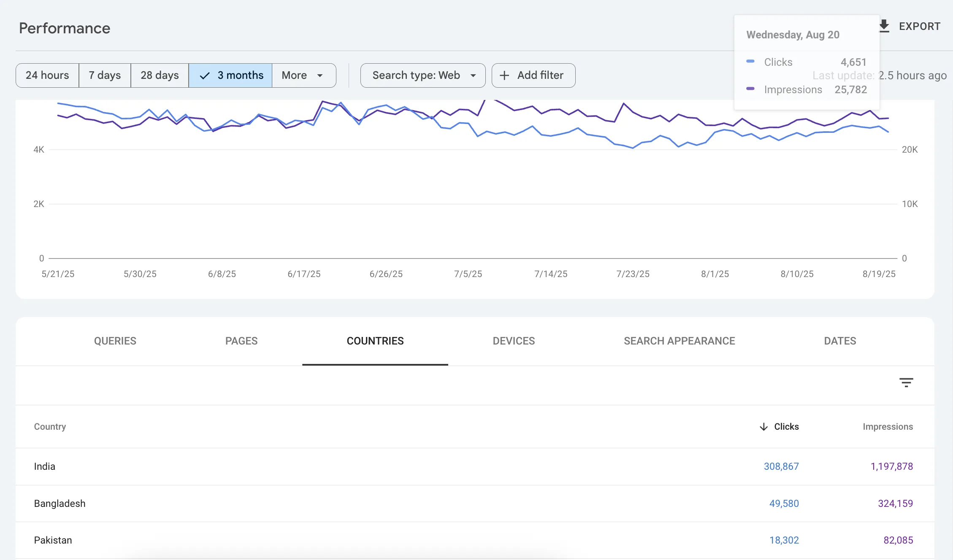953x560 pixels.
Task: Switch to the PAGES tab
Action: 241,341
